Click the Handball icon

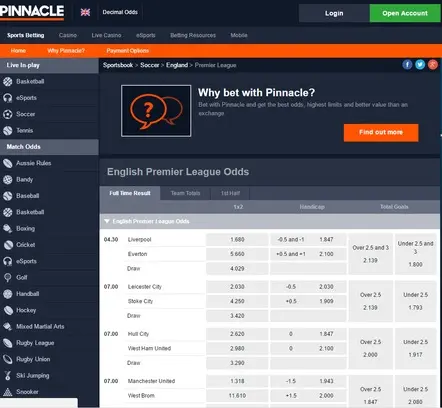click(8, 294)
